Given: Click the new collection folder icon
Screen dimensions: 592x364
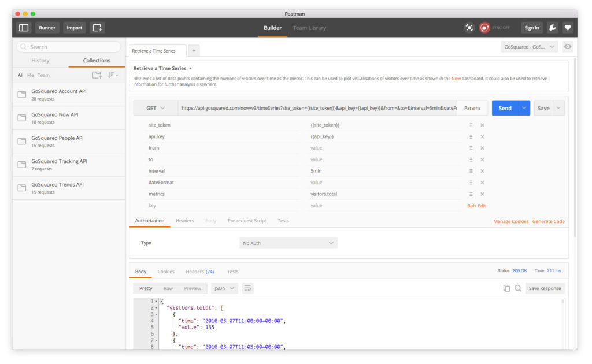Looking at the screenshot, I should [97, 75].
